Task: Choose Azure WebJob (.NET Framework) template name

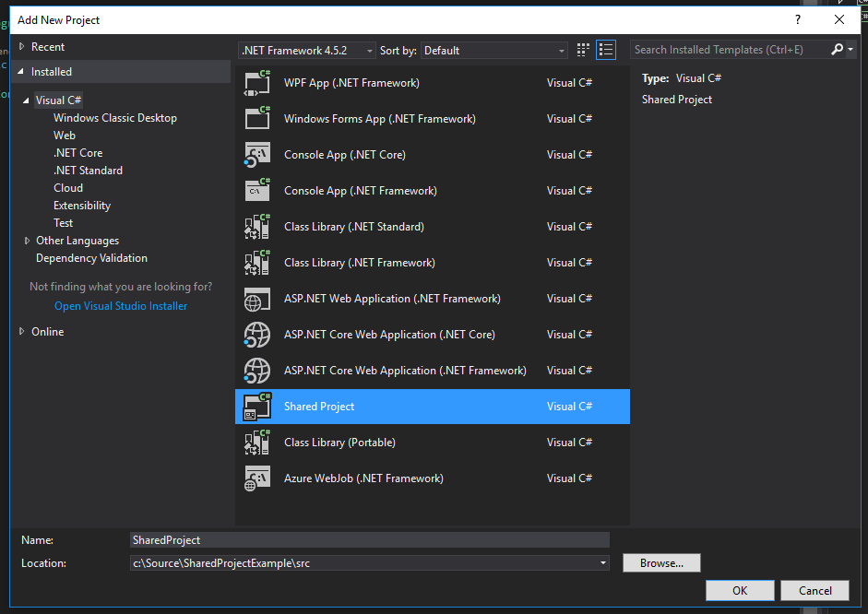Action: point(363,478)
